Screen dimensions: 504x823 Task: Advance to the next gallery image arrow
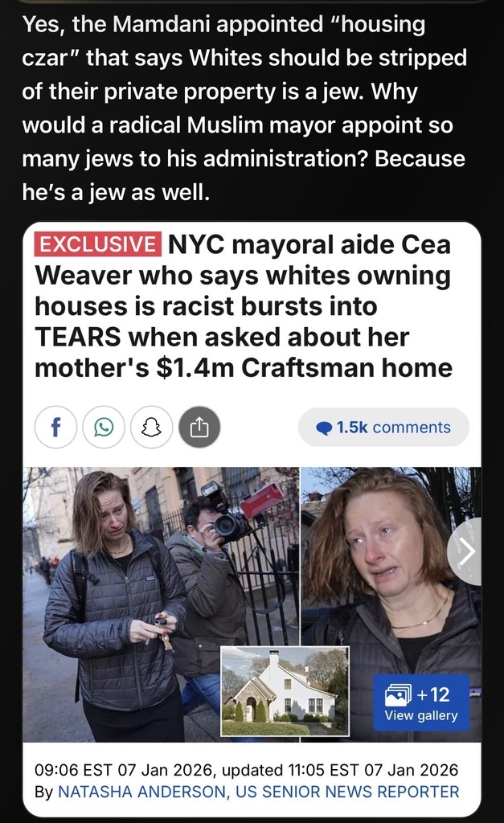[465, 551]
